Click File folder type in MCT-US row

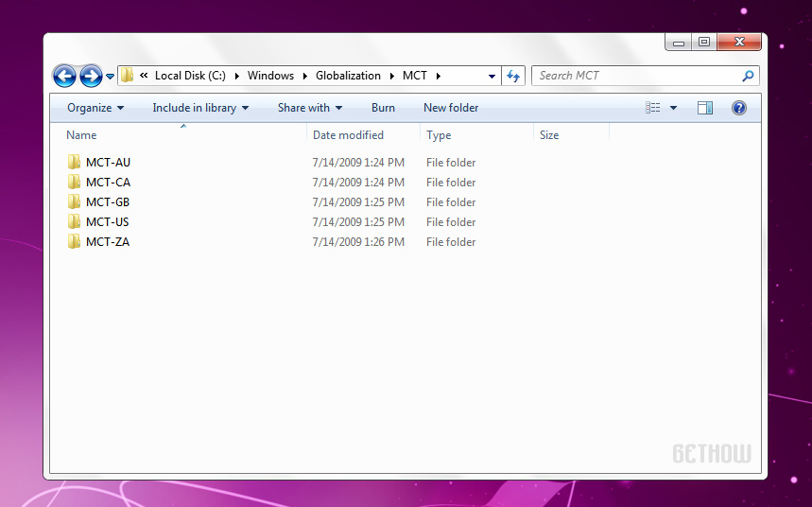tap(451, 222)
